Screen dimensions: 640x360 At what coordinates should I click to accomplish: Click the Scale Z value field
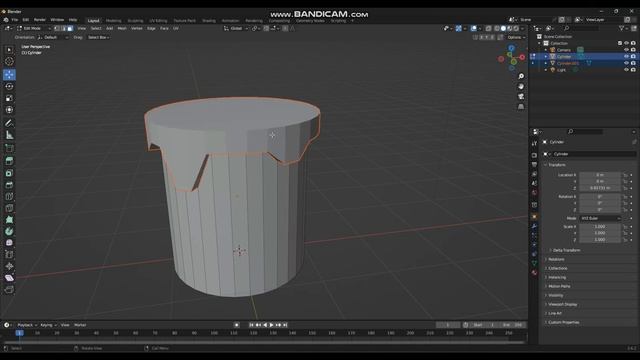(x=600, y=240)
